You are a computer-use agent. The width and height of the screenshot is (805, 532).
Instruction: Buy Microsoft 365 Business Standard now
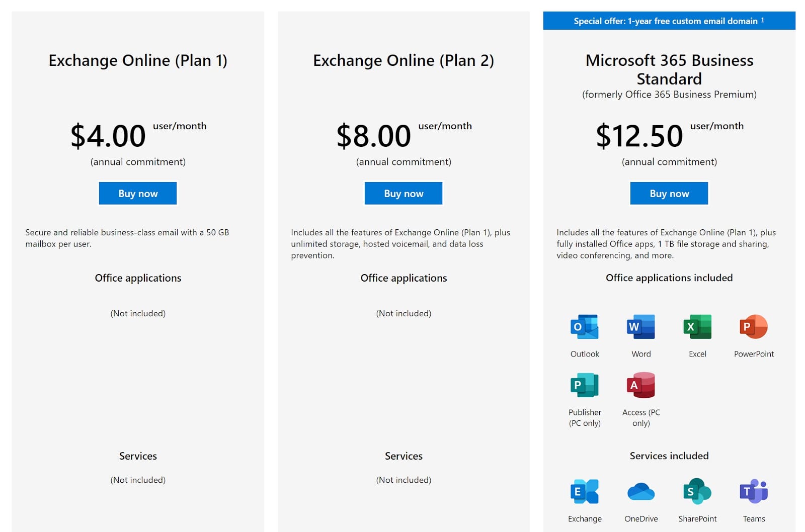(x=669, y=194)
